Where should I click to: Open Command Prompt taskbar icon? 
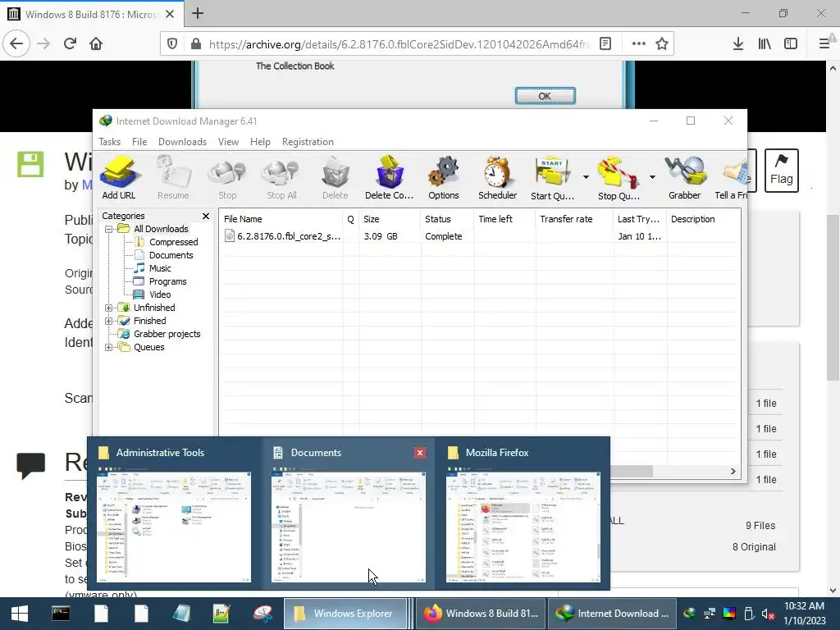pos(61,614)
